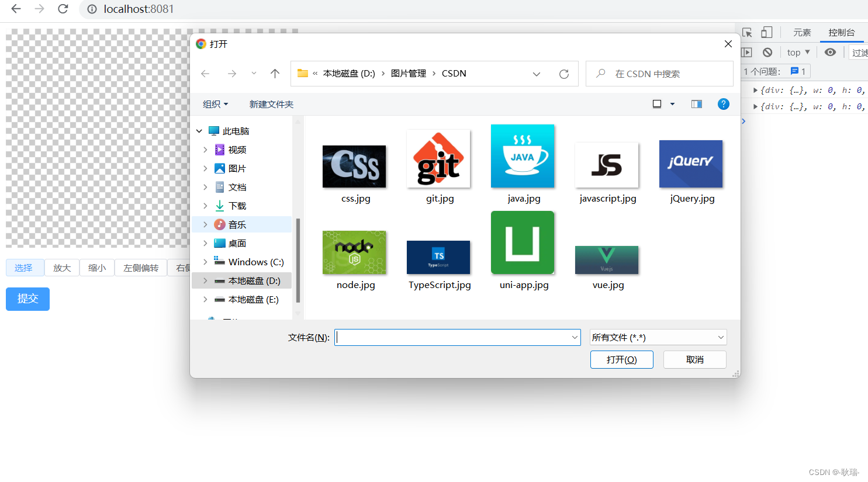Open the address bar history dropdown
868x482 pixels.
[537, 74]
